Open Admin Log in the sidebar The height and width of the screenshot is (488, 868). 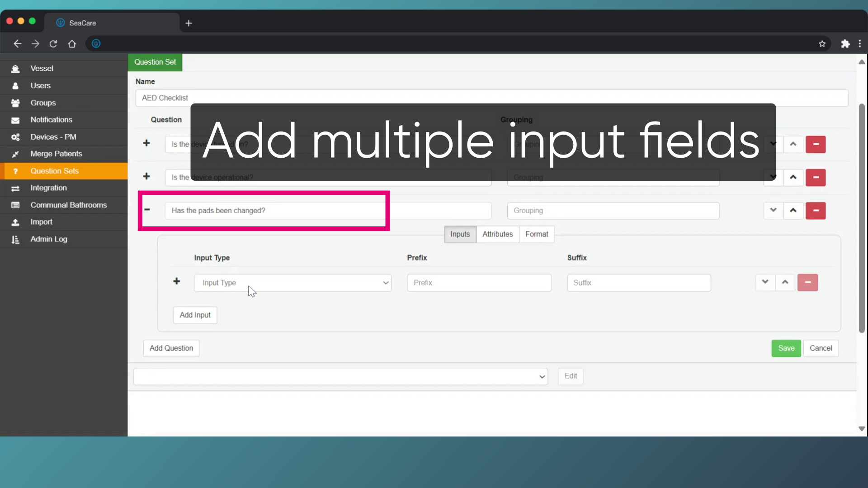(64, 239)
